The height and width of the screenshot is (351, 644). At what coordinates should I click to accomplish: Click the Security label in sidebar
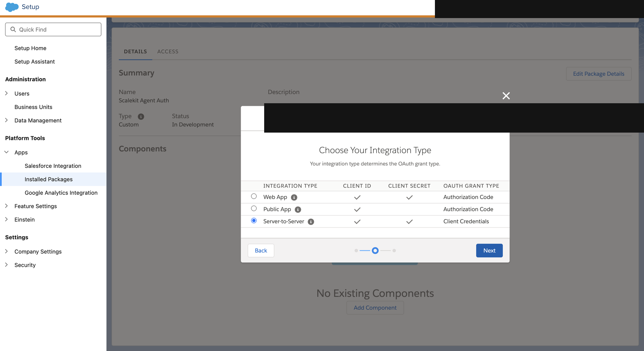coord(25,265)
